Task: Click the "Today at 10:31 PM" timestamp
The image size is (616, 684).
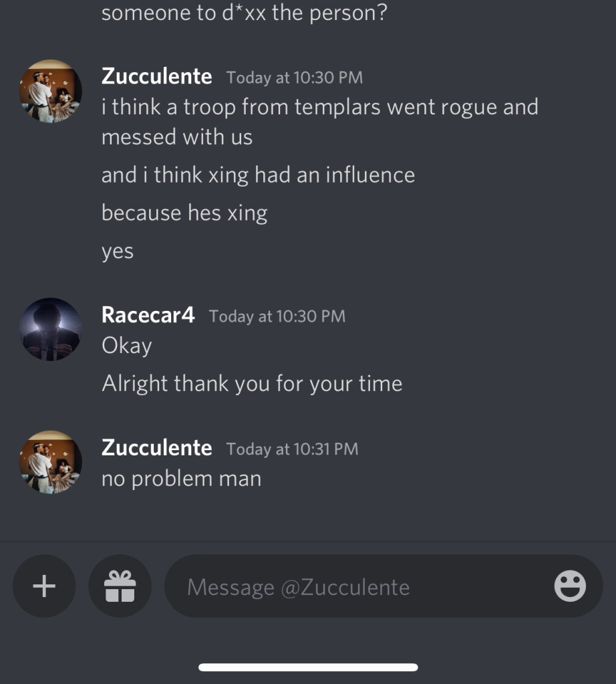Action: [x=292, y=449]
